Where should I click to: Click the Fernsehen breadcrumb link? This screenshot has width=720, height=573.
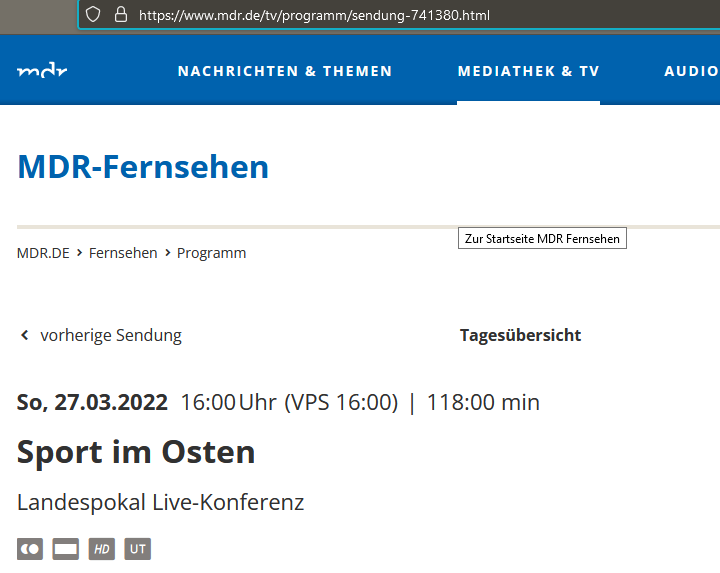click(x=123, y=253)
